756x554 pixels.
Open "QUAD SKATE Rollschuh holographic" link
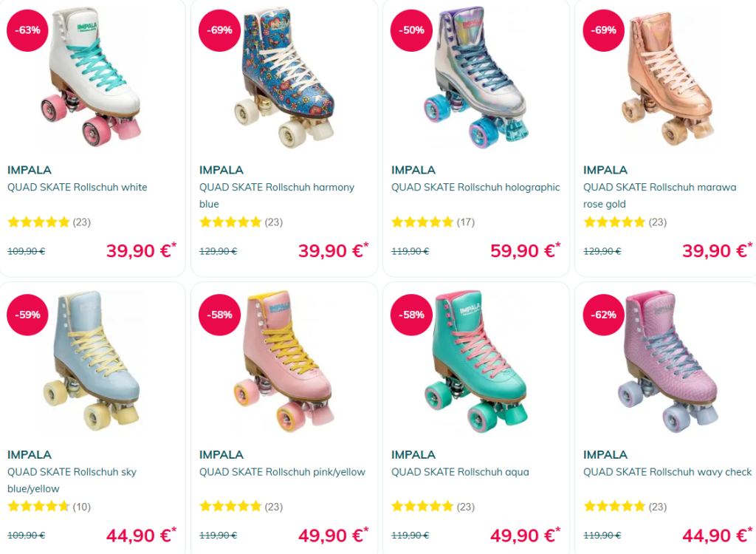tap(475, 188)
